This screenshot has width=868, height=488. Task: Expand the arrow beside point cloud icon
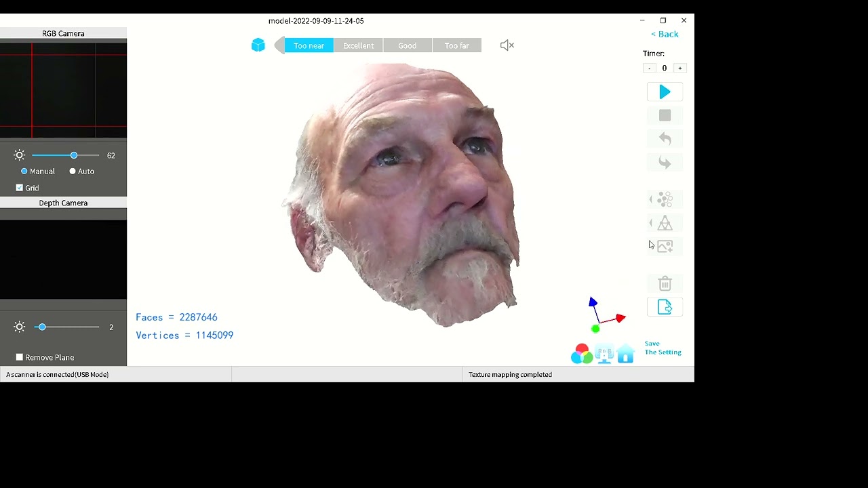(651, 199)
